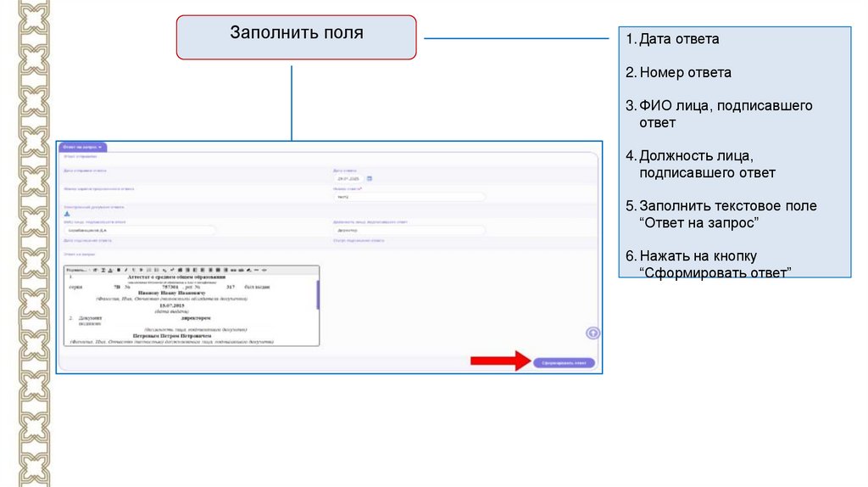Screen dimensions: 868x487
Task: Click the slide title «Заполнить поля»
Action: click(x=297, y=33)
